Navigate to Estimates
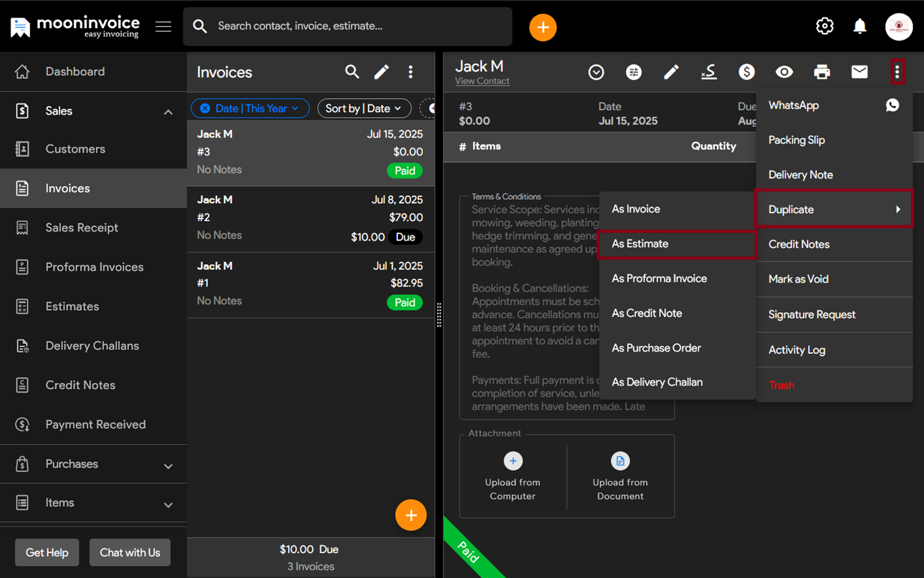This screenshot has height=578, width=924. coord(93,306)
